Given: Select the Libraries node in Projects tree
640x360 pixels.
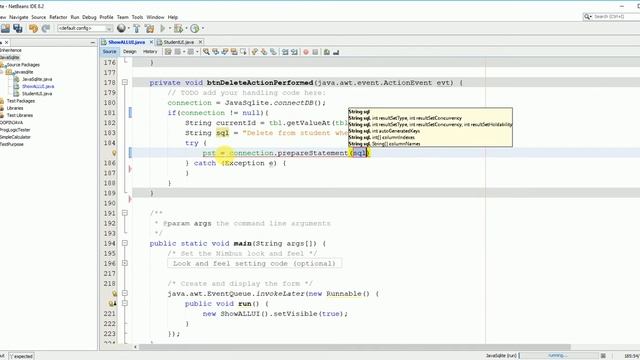Looking at the screenshot, I should click(x=15, y=108).
